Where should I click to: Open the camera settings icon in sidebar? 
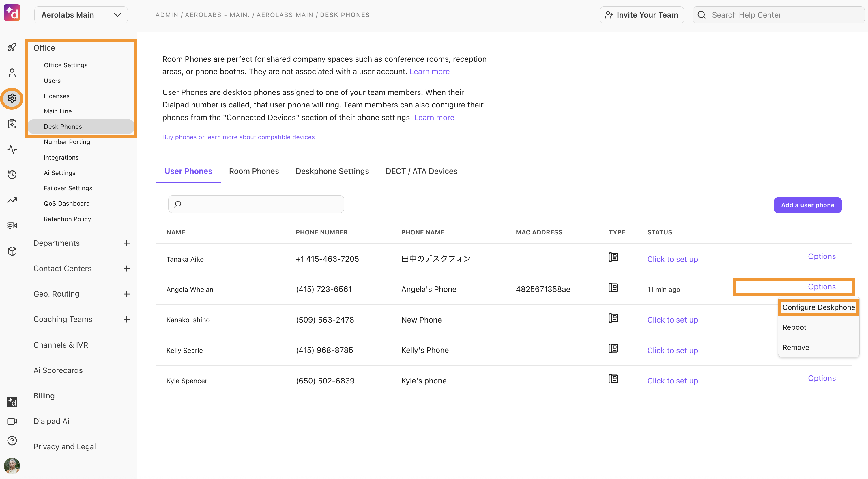click(x=12, y=225)
